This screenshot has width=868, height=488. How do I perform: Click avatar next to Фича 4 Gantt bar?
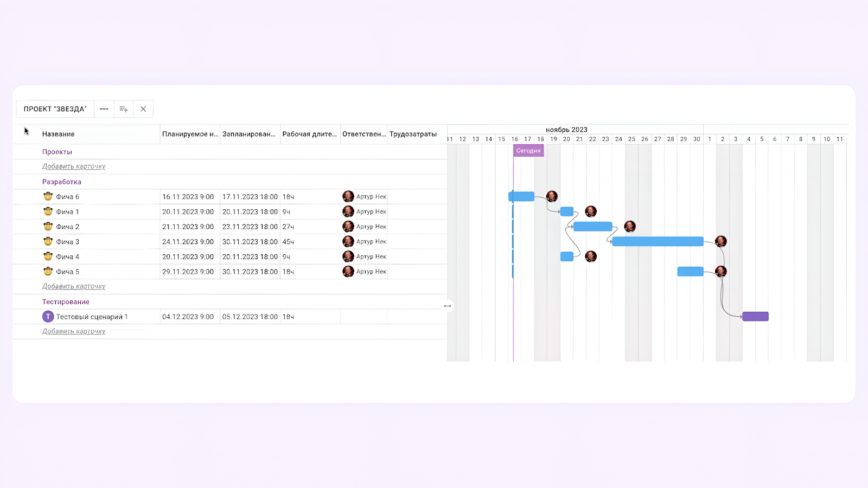(591, 256)
